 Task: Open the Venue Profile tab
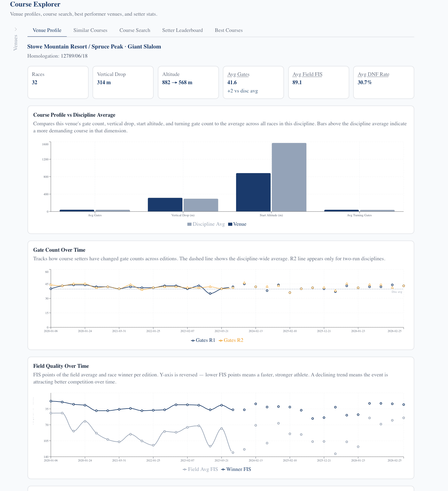pyautogui.click(x=47, y=30)
